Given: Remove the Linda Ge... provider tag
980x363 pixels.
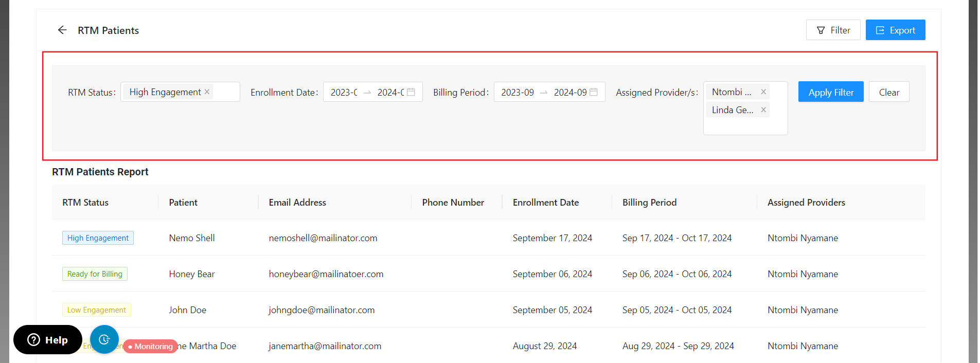Looking at the screenshot, I should [763, 110].
